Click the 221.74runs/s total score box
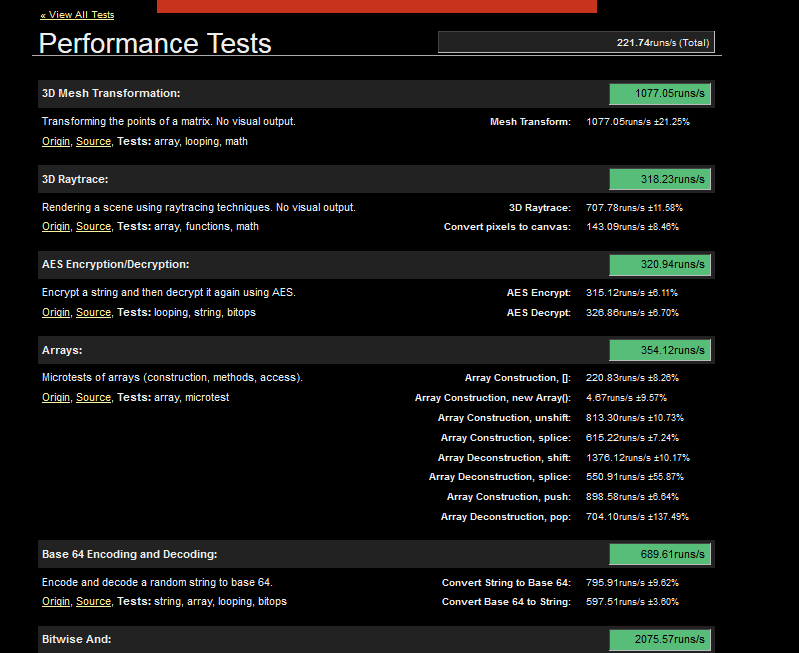799x653 pixels. (576, 42)
